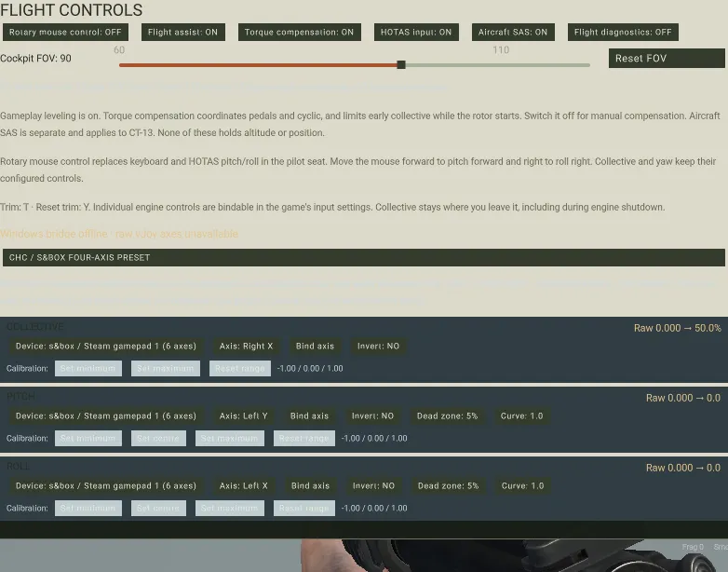Toggle Invert for Collective axis

click(378, 347)
